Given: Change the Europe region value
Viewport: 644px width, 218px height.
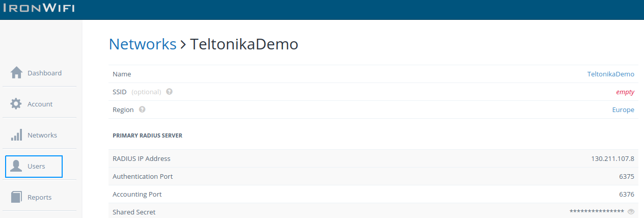Looking at the screenshot, I should 623,110.
